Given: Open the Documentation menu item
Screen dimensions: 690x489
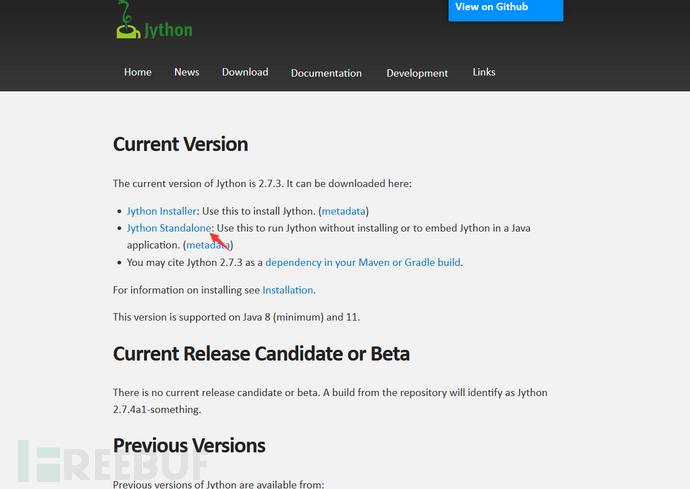Looking at the screenshot, I should pyautogui.click(x=326, y=73).
